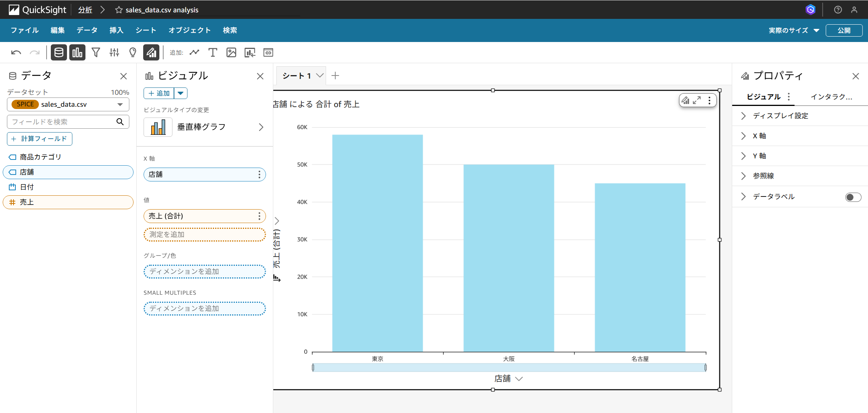The height and width of the screenshot is (413, 868).
Task: Click the 計算フィールド button
Action: pos(40,139)
